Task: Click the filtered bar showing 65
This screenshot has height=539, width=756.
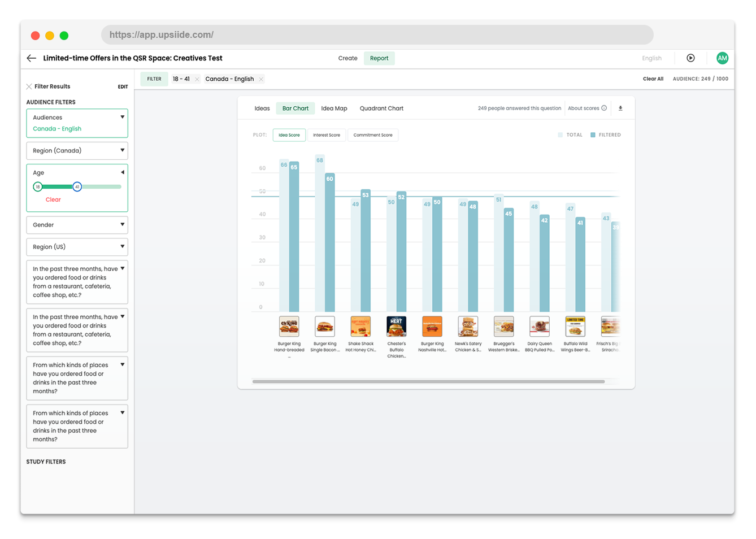Action: pyautogui.click(x=294, y=237)
